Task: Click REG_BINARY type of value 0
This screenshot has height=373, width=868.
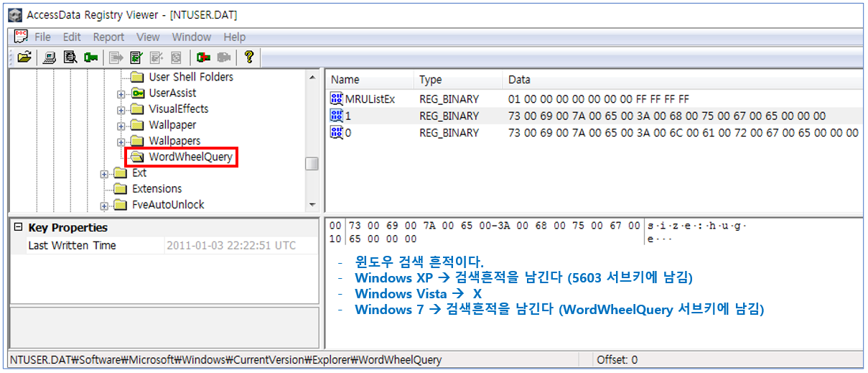Action: 449,132
